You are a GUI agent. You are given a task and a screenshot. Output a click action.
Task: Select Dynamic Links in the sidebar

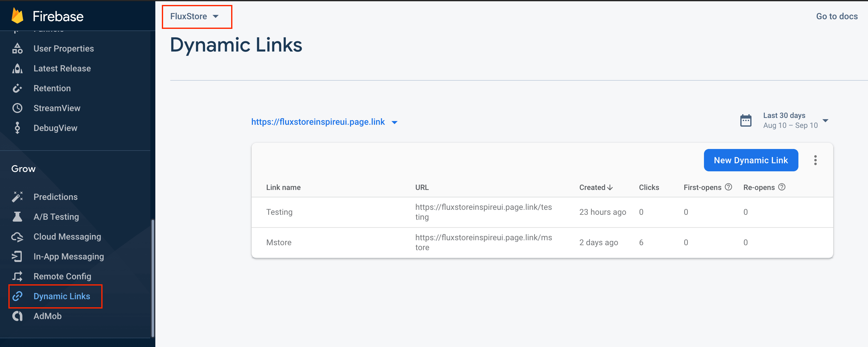(62, 296)
